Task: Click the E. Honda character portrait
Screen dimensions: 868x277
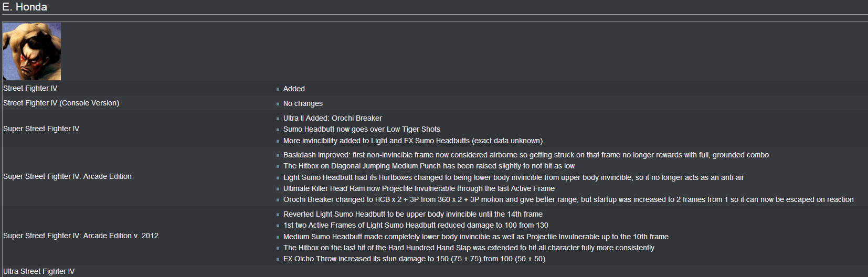Action: 32,51
